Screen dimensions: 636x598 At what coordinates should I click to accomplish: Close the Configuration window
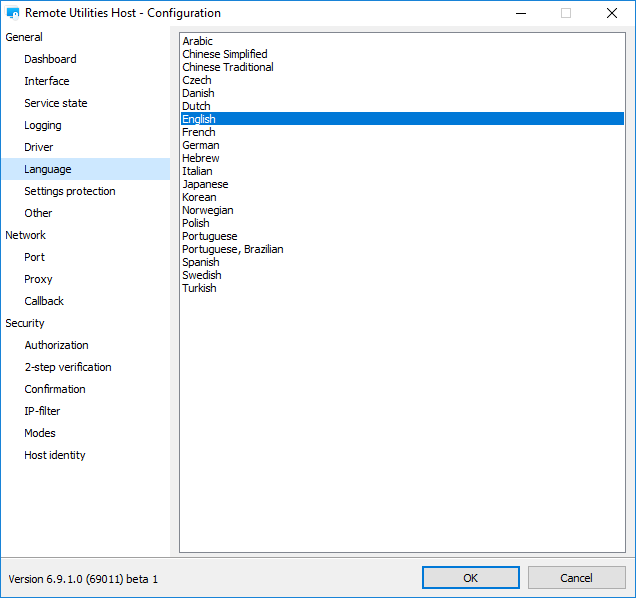pyautogui.click(x=611, y=14)
